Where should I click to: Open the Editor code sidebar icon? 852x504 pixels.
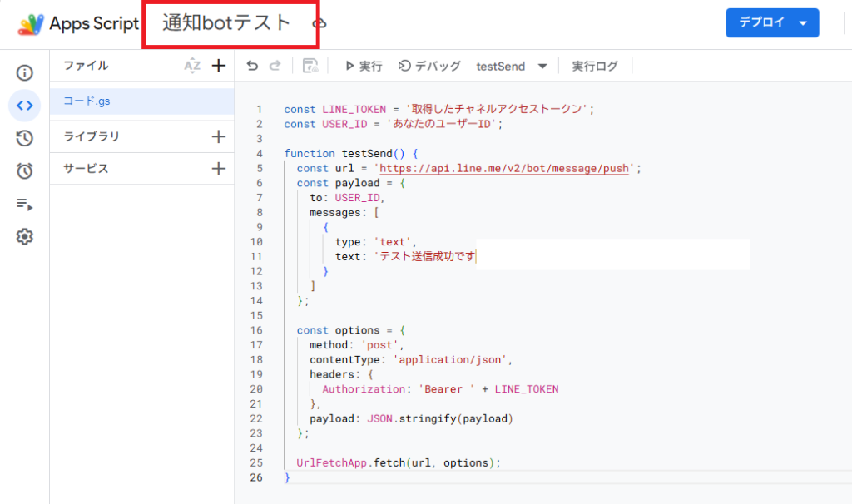pyautogui.click(x=24, y=106)
